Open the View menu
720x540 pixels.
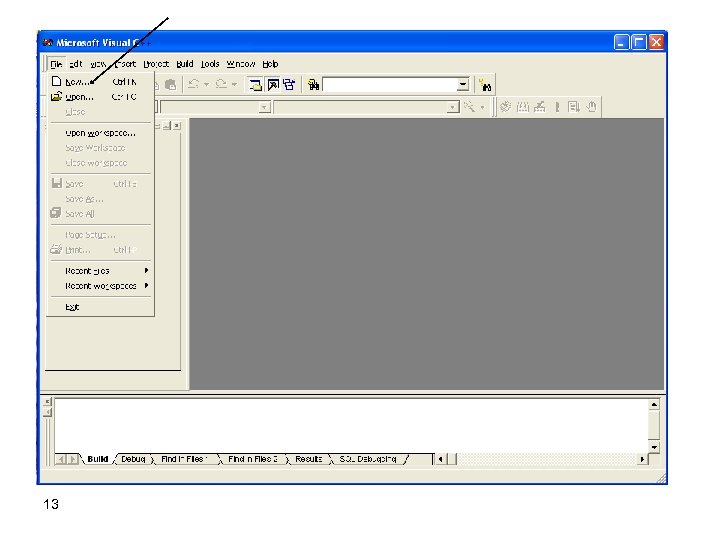[x=98, y=64]
